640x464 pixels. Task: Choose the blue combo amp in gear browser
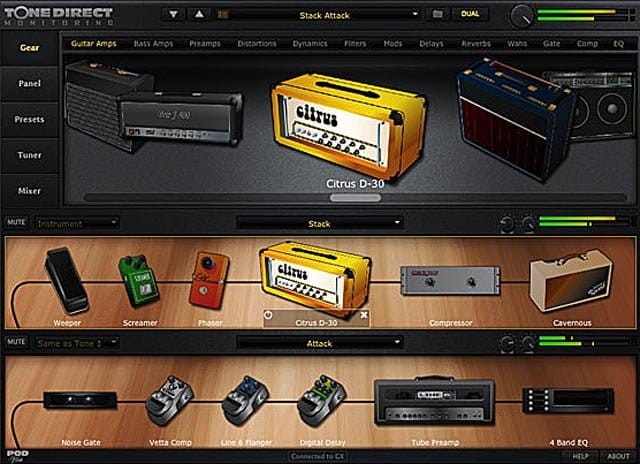tap(515, 118)
